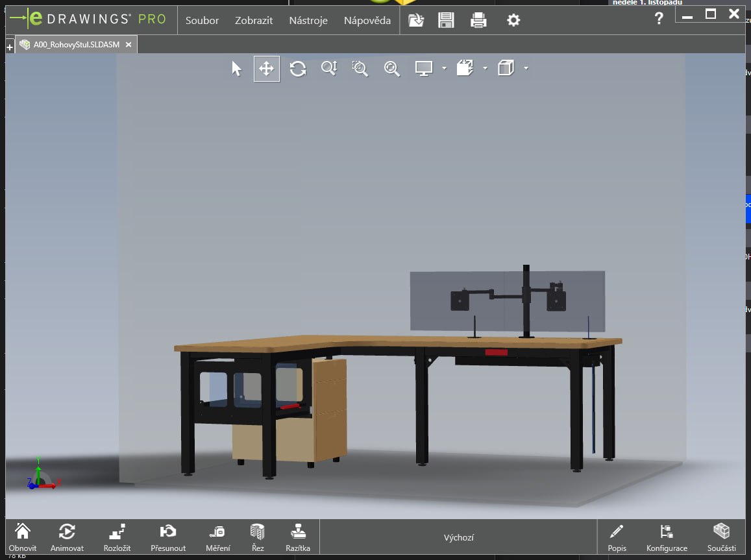Close the A00_RohovyStul.SLDASM tab
Viewport: 751px width, 560px height.
coord(129,45)
